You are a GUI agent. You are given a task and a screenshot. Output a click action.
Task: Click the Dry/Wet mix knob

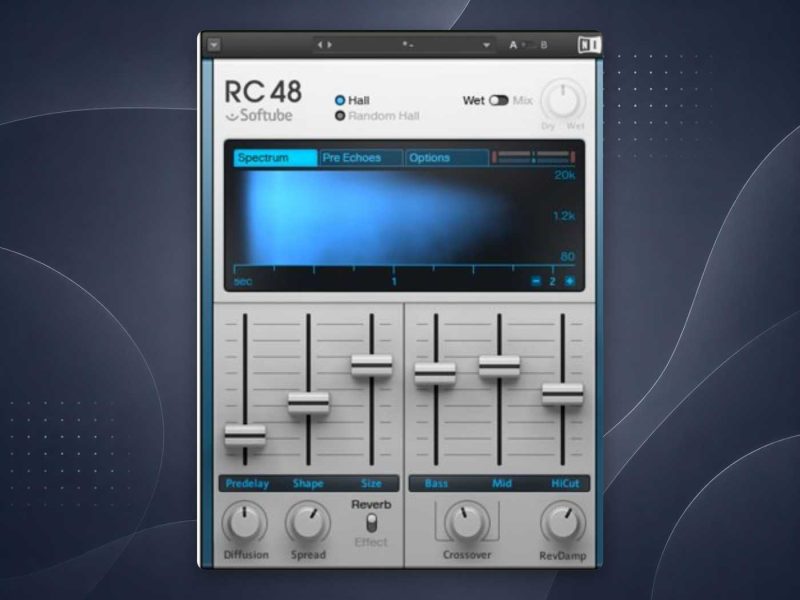click(563, 101)
